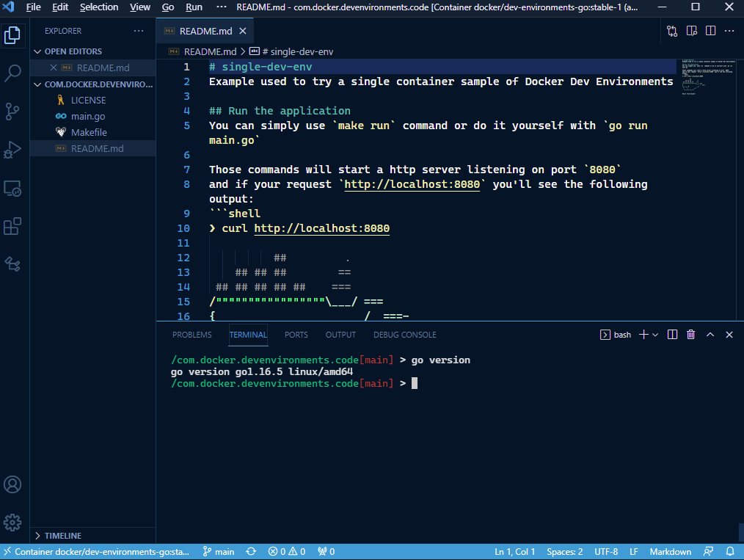
Task: Collapse the Open Editors section
Action: click(x=93, y=51)
